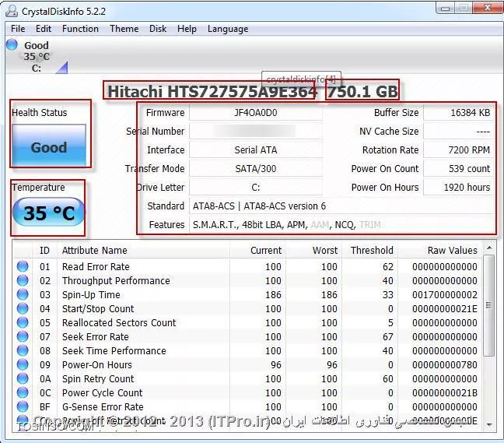The width and height of the screenshot is (504, 443).
Task: Select the Power-On Hours attribute name
Action: 97,365
